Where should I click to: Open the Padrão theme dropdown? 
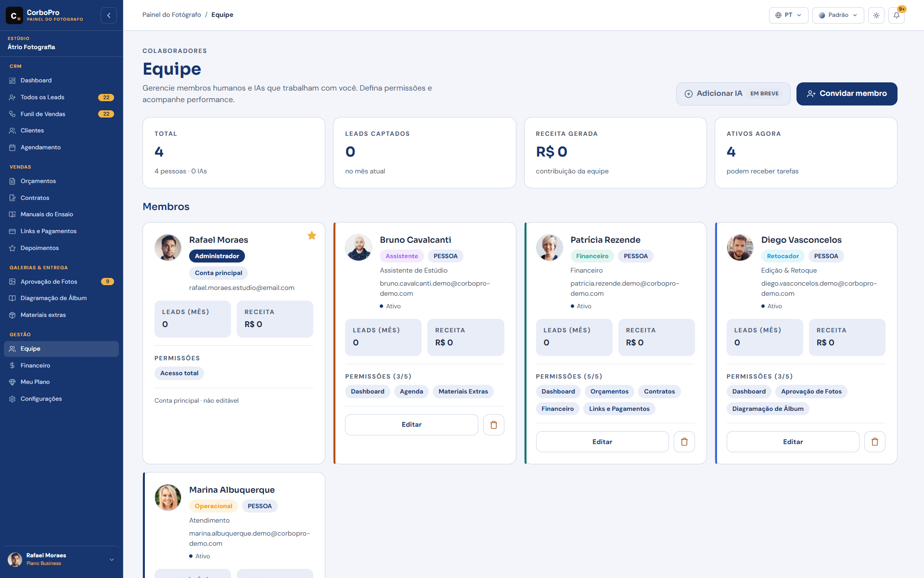[x=838, y=15]
